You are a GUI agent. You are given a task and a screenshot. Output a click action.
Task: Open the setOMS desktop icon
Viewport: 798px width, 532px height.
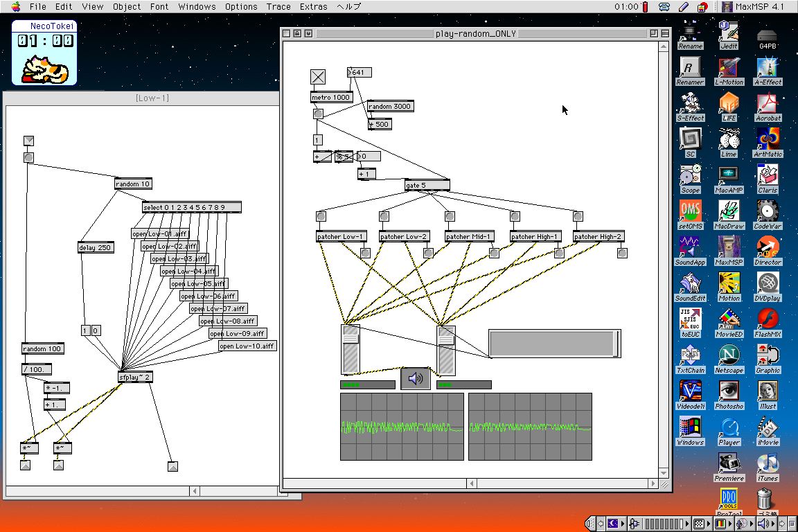pyautogui.click(x=690, y=215)
